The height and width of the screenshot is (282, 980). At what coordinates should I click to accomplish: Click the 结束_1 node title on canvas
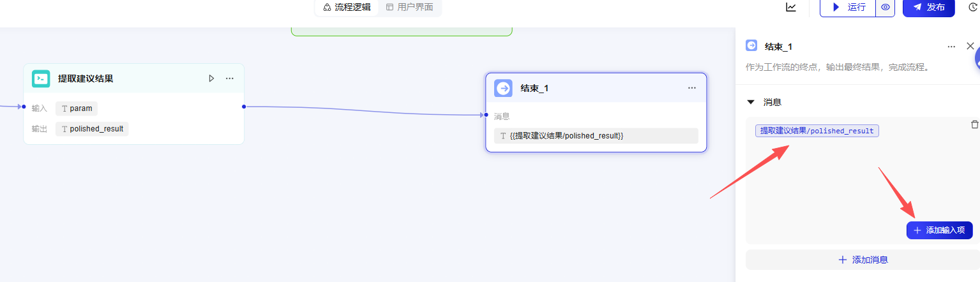coord(534,88)
